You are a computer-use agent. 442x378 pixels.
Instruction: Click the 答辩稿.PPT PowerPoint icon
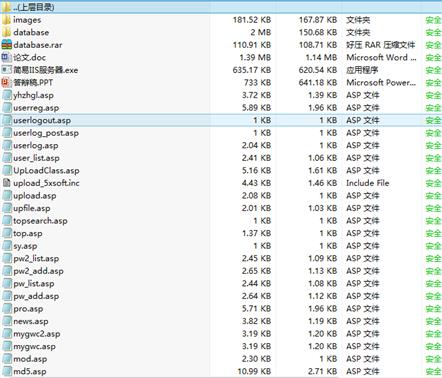point(7,83)
